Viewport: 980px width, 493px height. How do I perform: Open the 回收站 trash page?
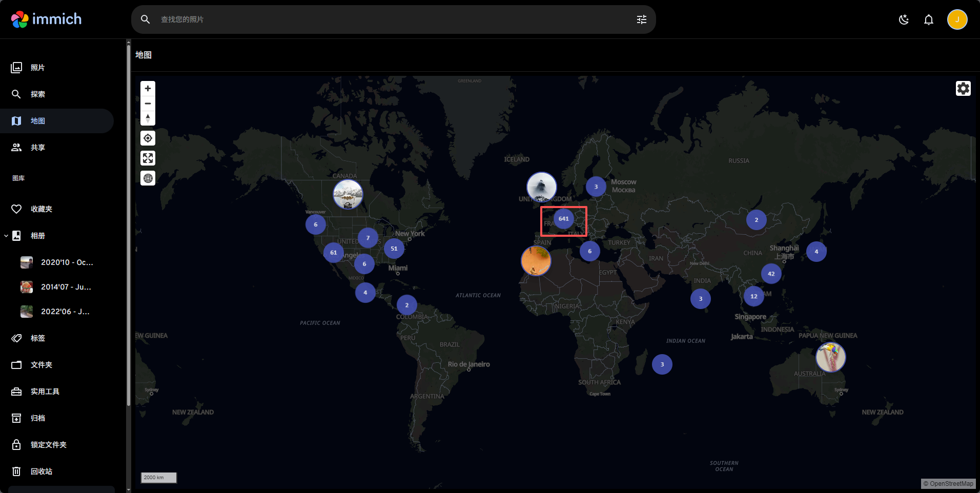point(57,471)
